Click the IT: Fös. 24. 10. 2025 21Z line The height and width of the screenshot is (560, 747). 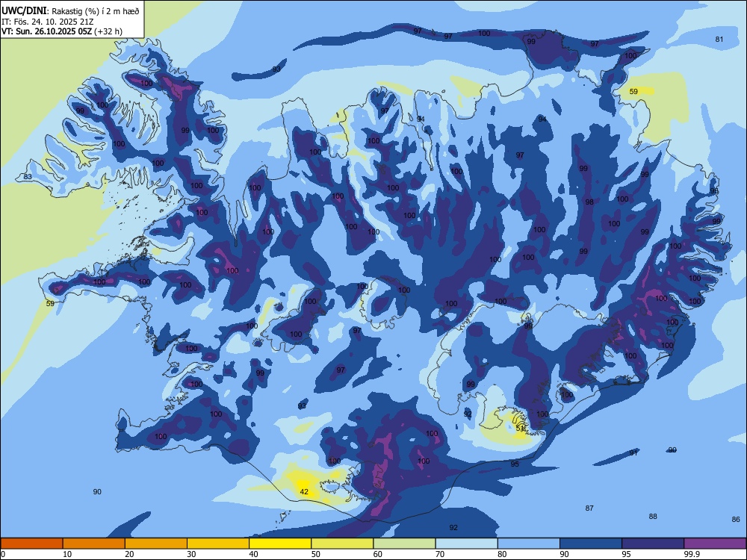tap(47, 22)
